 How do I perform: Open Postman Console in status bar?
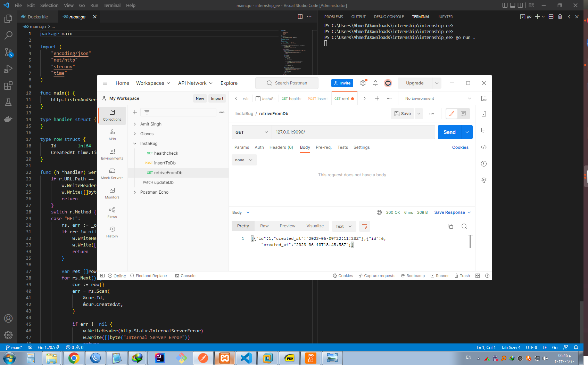tap(185, 276)
